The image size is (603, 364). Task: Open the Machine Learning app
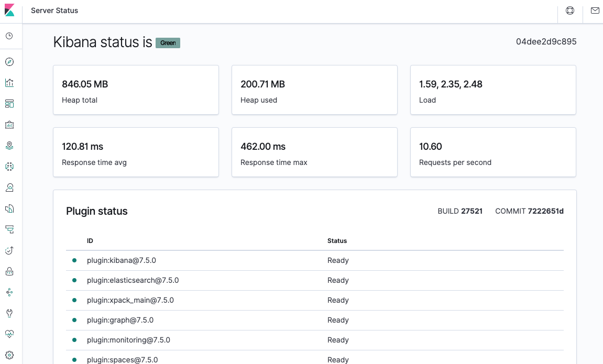click(9, 166)
